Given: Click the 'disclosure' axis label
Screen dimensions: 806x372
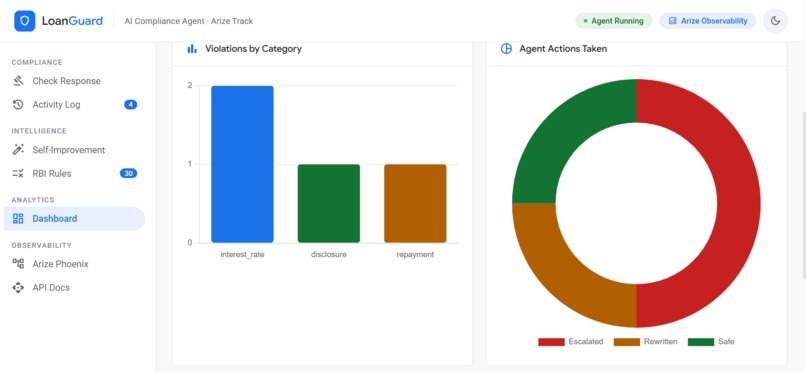Looking at the screenshot, I should (329, 254).
